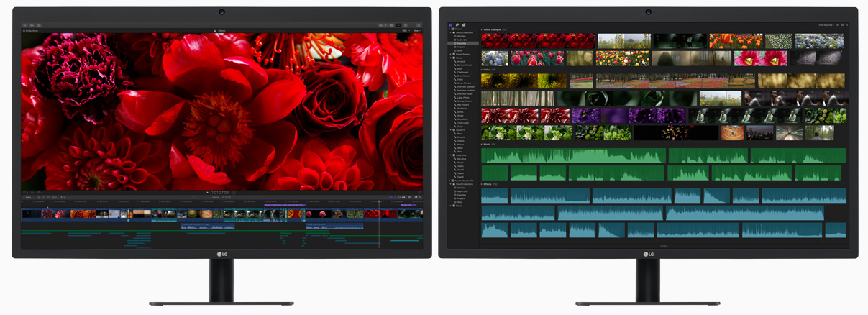Viewport: 868px width, 315px height.
Task: Open the Hide Rejected filter dropdown
Action: point(827,25)
